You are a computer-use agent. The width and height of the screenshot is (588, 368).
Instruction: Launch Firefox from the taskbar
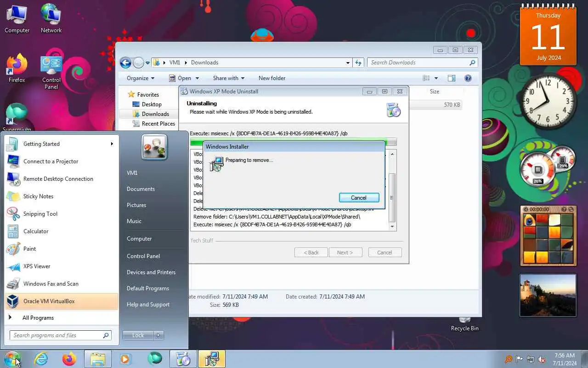pyautogui.click(x=69, y=359)
